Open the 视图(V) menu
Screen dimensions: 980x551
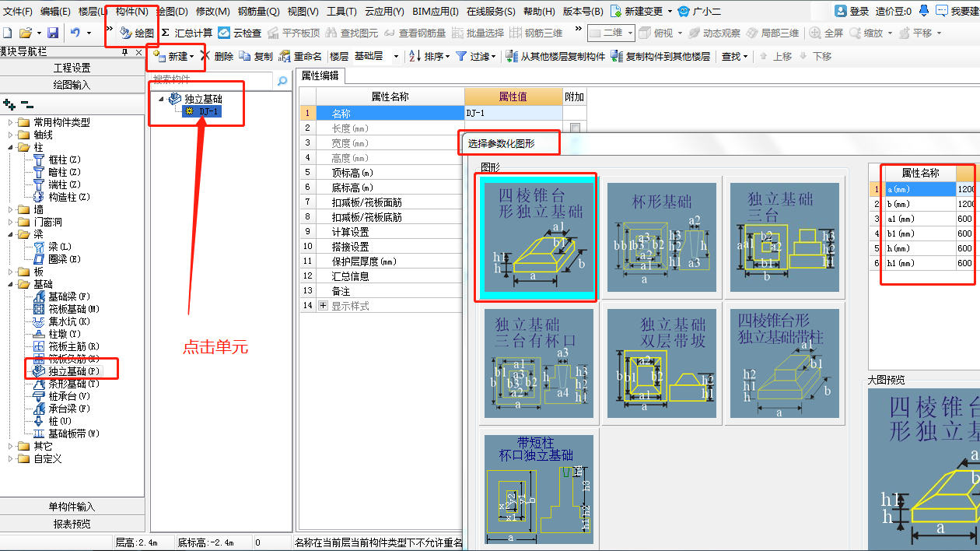(303, 12)
